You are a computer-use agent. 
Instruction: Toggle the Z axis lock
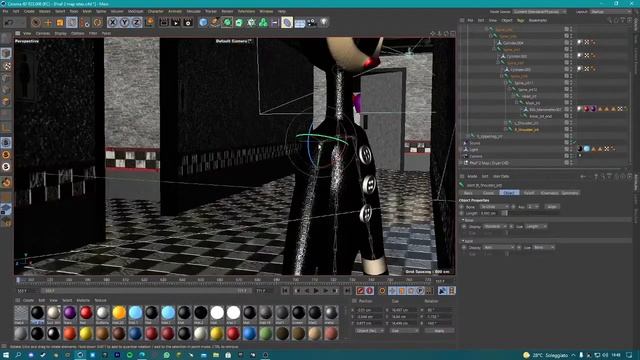(136, 22)
